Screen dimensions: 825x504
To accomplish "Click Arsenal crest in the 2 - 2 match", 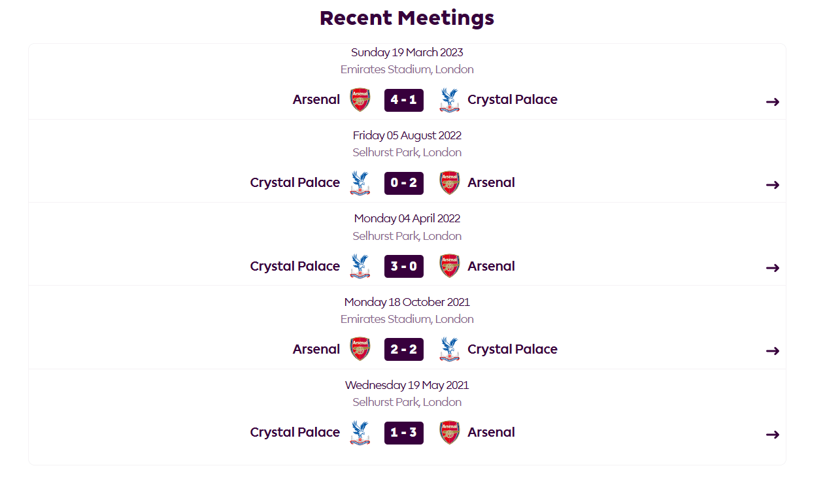I will [x=360, y=349].
